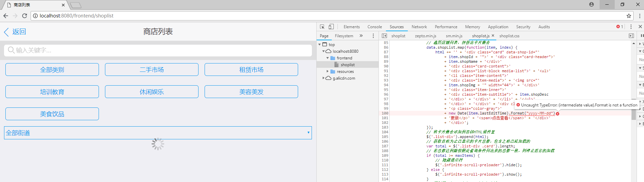Collapse the top frame tree node
This screenshot has width=644, height=182.
[x=320, y=44]
